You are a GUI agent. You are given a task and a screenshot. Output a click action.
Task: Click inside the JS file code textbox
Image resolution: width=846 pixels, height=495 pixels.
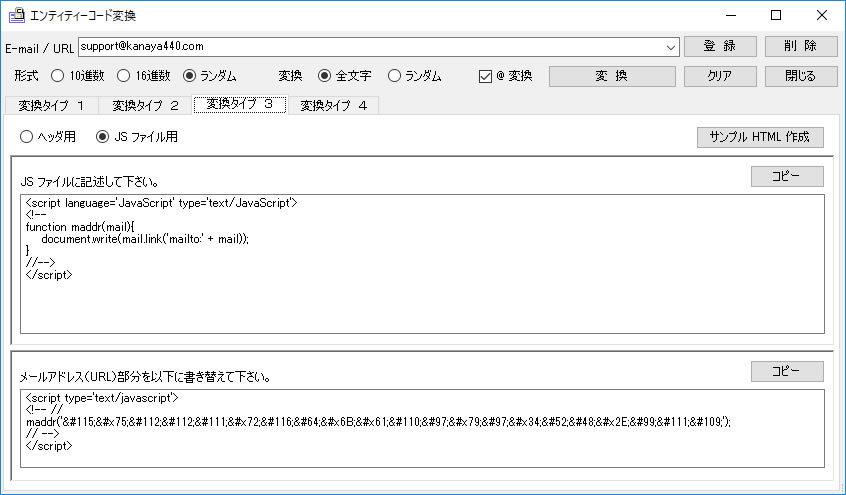pyautogui.click(x=422, y=264)
